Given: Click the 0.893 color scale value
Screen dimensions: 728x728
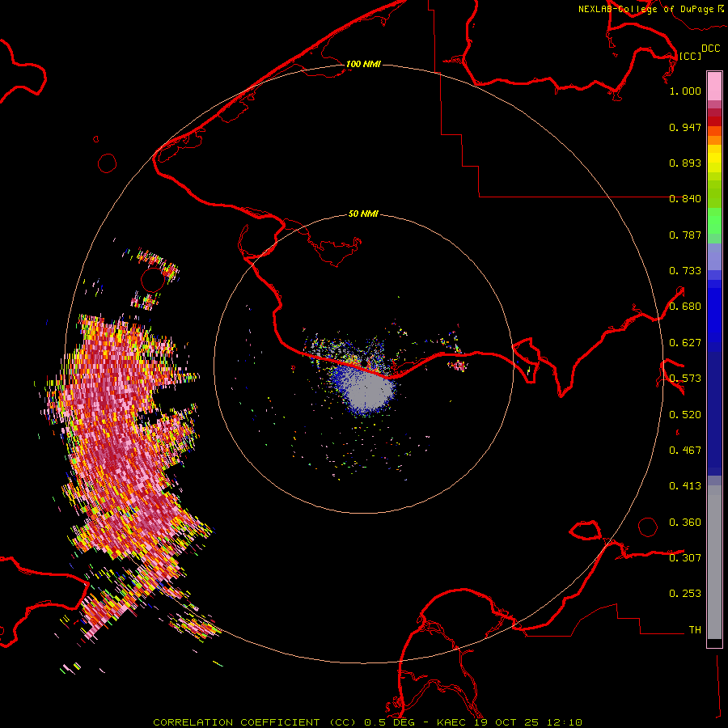Looking at the screenshot, I should 685,163.
